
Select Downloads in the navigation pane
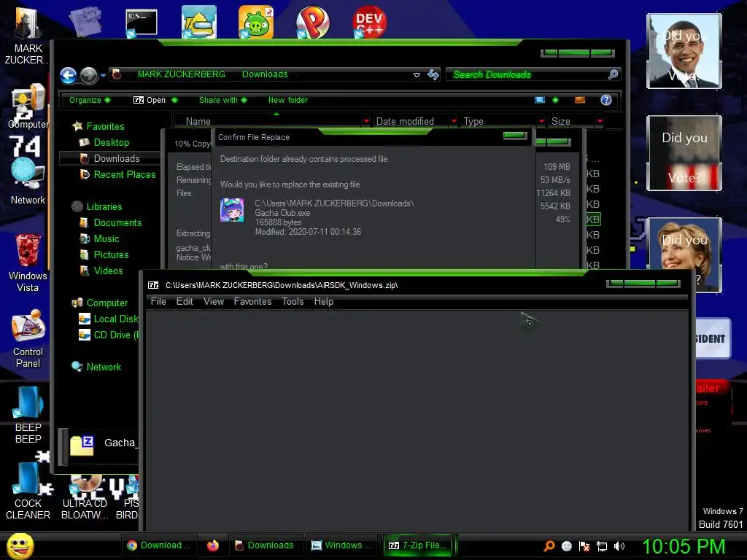click(x=116, y=158)
